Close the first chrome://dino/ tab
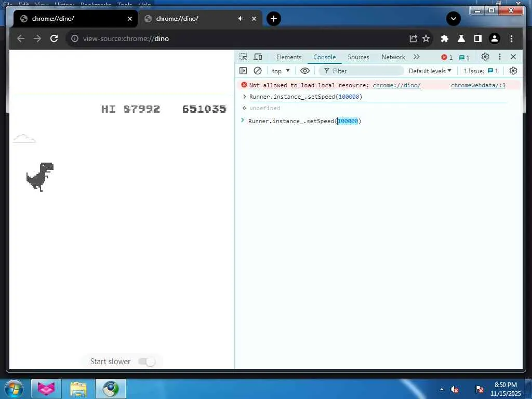The image size is (532, 399). [129, 19]
